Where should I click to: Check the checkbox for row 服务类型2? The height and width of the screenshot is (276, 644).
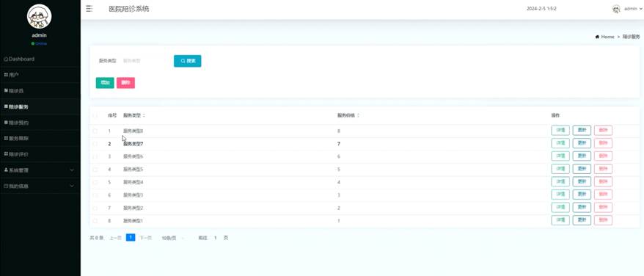pos(95,208)
